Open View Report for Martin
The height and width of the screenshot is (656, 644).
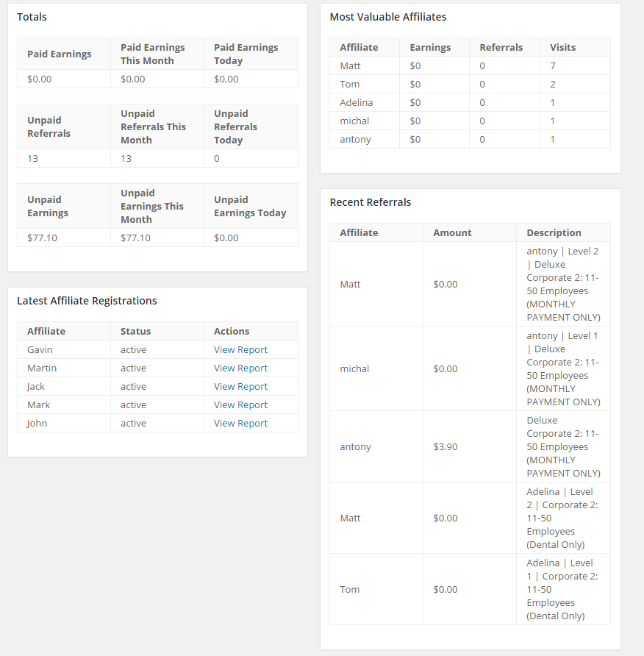(240, 368)
